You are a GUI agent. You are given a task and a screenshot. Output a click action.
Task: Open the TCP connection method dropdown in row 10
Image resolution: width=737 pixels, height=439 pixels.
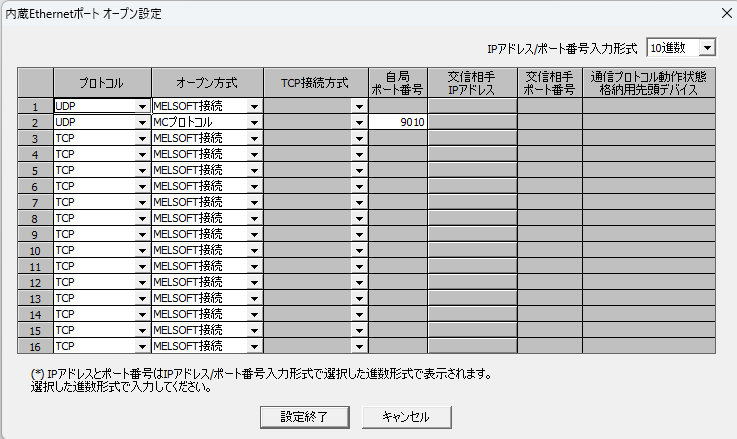coord(359,250)
